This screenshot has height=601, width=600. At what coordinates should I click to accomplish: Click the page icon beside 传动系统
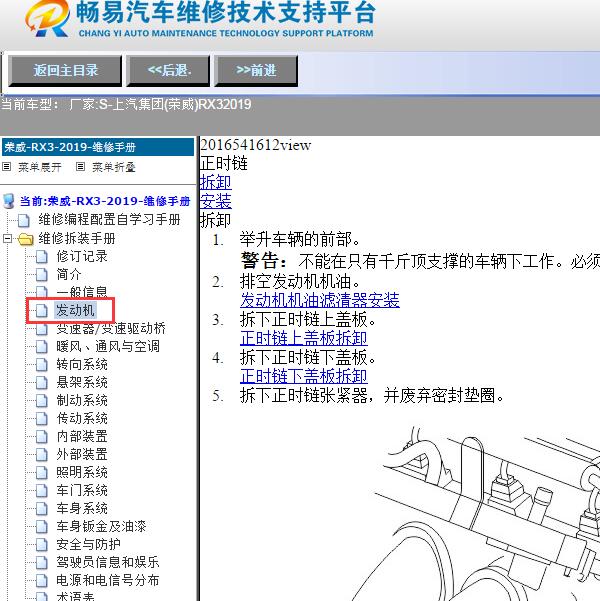pyautogui.click(x=42, y=419)
